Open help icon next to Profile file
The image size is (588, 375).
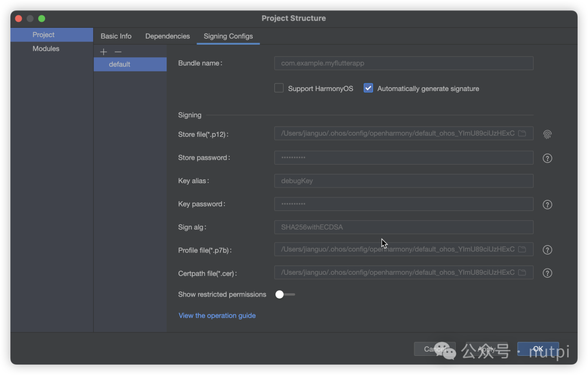[x=547, y=250]
